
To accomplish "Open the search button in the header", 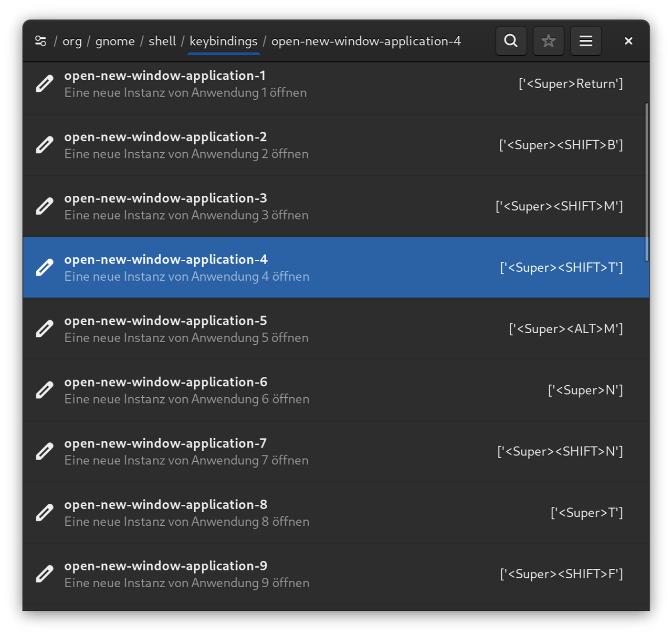I will pos(511,41).
